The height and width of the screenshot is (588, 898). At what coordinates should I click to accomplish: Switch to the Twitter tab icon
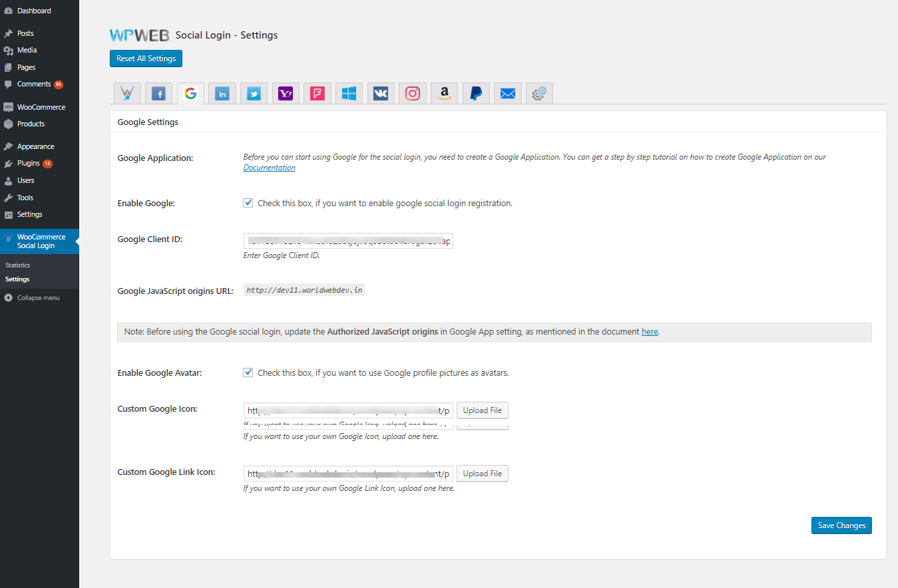254,94
